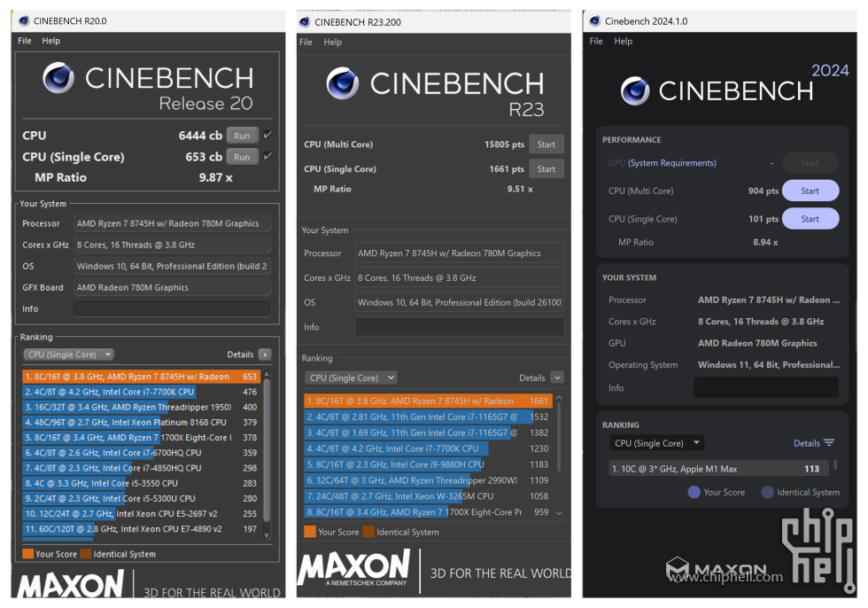Click the ranking list scrollbar in R20
Viewport: 868px width, 608px height.
(x=267, y=451)
